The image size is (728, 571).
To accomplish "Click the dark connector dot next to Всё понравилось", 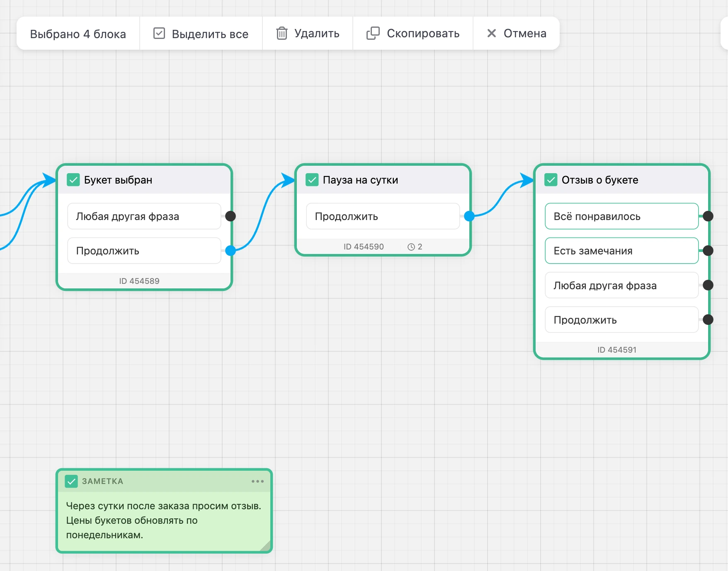I will [x=708, y=216].
